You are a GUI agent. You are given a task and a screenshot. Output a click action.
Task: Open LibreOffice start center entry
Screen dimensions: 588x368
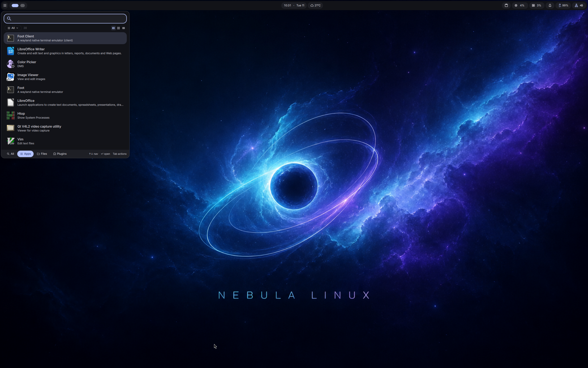tap(65, 103)
